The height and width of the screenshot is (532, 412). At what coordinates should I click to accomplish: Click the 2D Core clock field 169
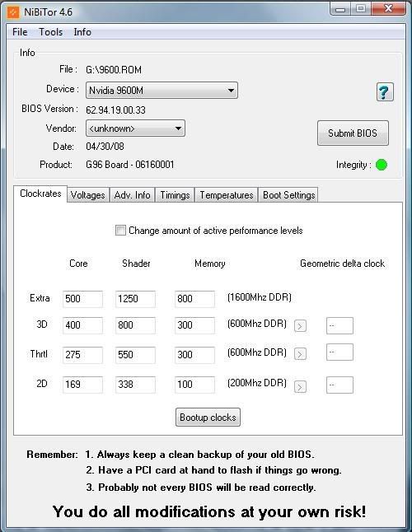(x=82, y=385)
